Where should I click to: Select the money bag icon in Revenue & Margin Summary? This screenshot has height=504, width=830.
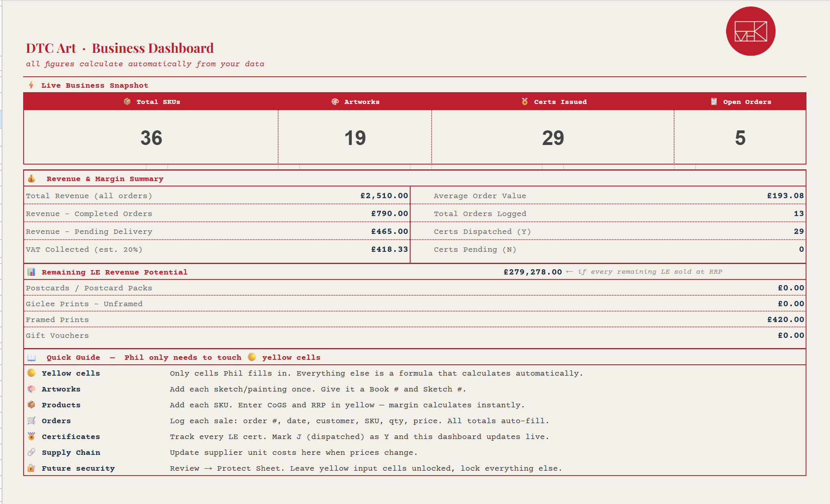tap(32, 178)
